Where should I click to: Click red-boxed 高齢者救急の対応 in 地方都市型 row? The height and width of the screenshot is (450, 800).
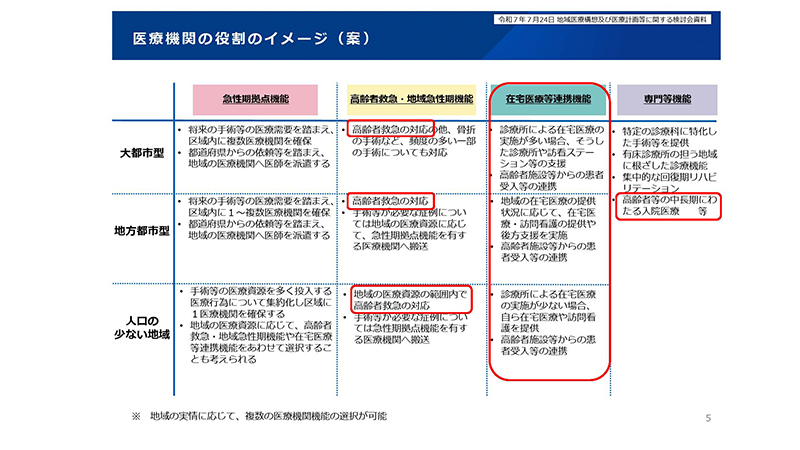pos(390,199)
